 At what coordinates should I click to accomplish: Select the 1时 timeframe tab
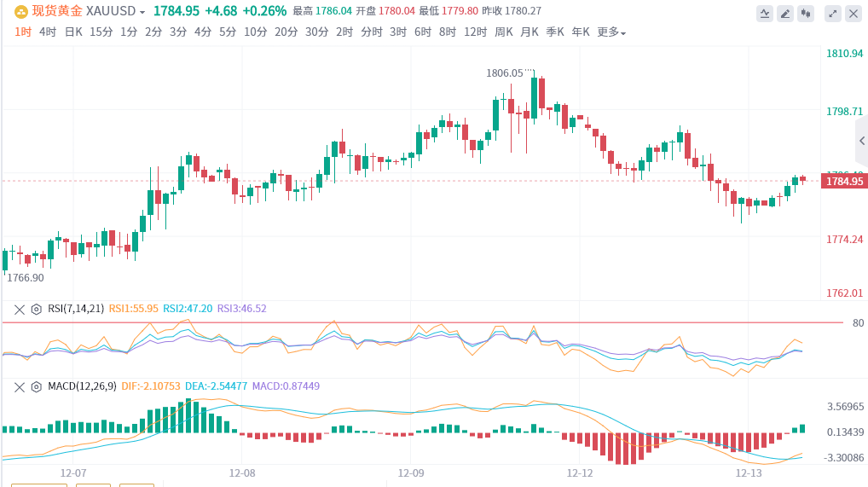coord(23,32)
